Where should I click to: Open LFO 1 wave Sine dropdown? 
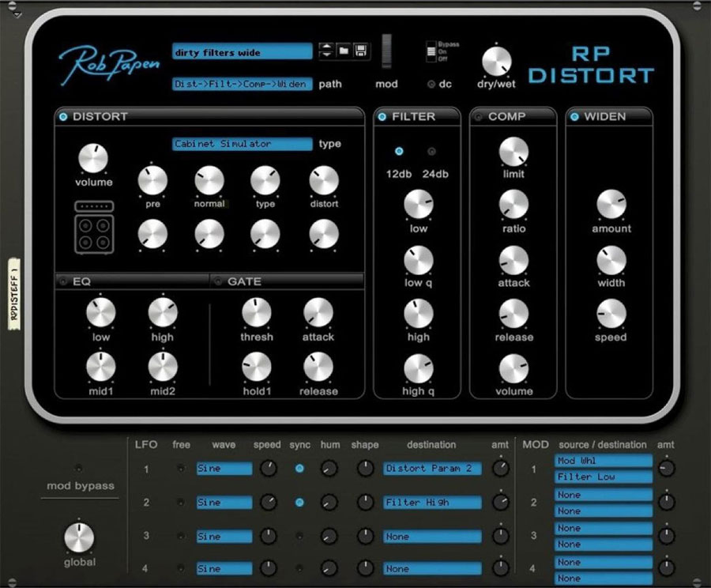(224, 468)
